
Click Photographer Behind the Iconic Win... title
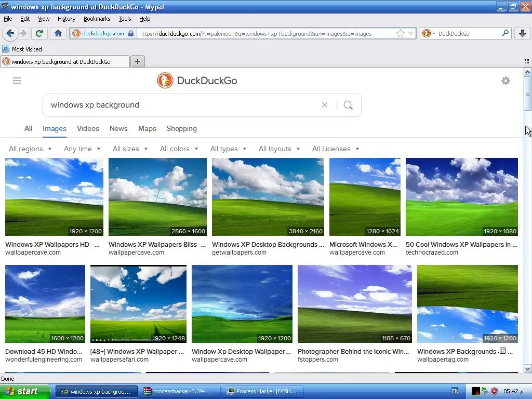(x=353, y=352)
